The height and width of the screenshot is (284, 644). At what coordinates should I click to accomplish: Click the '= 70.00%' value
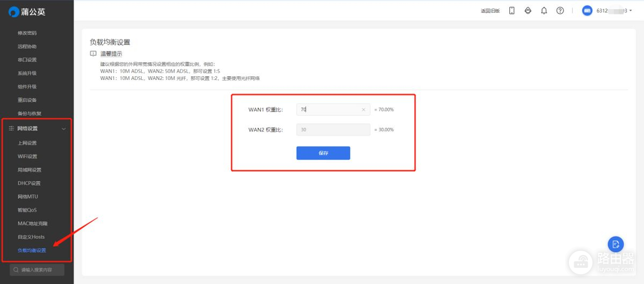click(384, 110)
